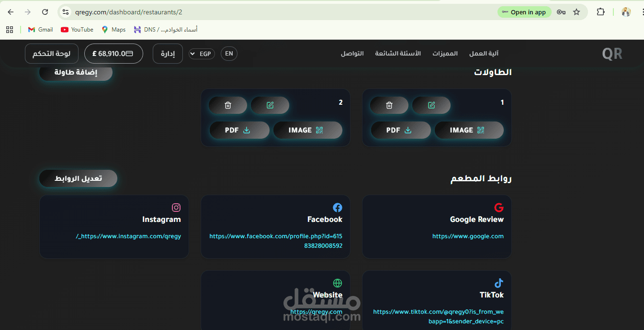Click the TikTok logo icon
Image resolution: width=644 pixels, height=330 pixels.
499,283
